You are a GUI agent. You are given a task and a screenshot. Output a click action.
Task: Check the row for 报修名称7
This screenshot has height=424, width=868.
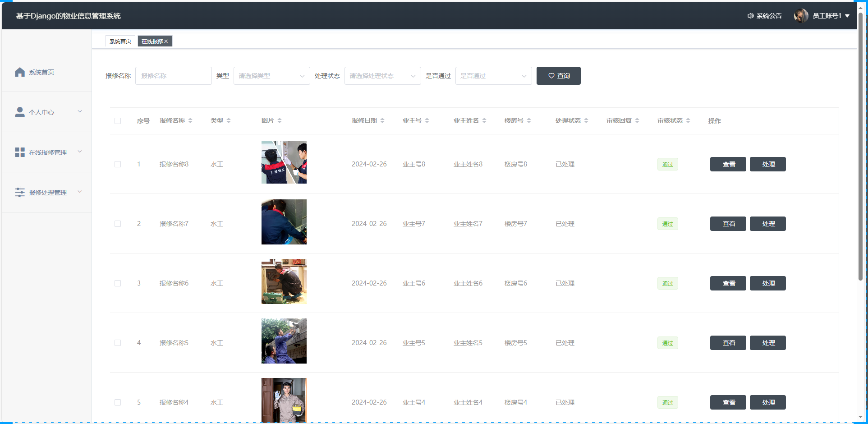coord(118,224)
